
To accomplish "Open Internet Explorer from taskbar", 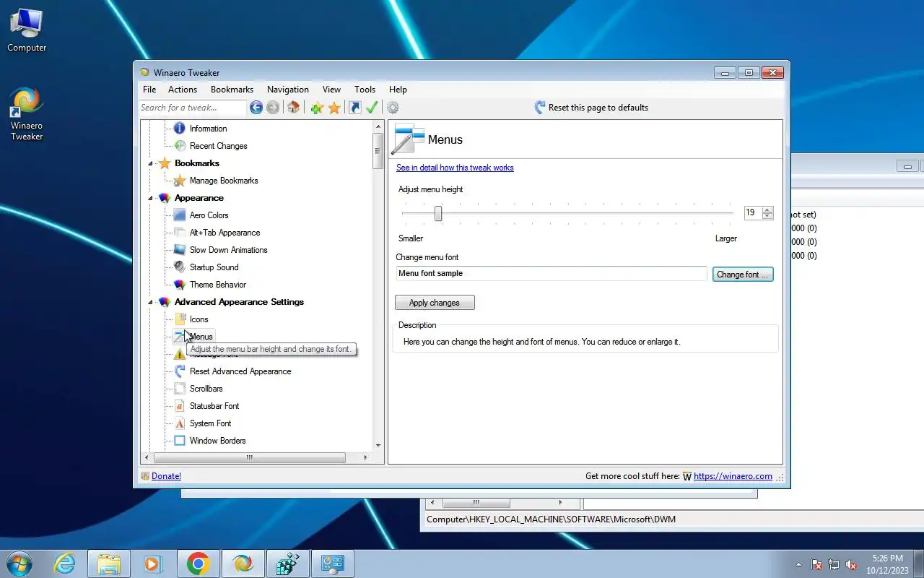I will tap(65, 564).
